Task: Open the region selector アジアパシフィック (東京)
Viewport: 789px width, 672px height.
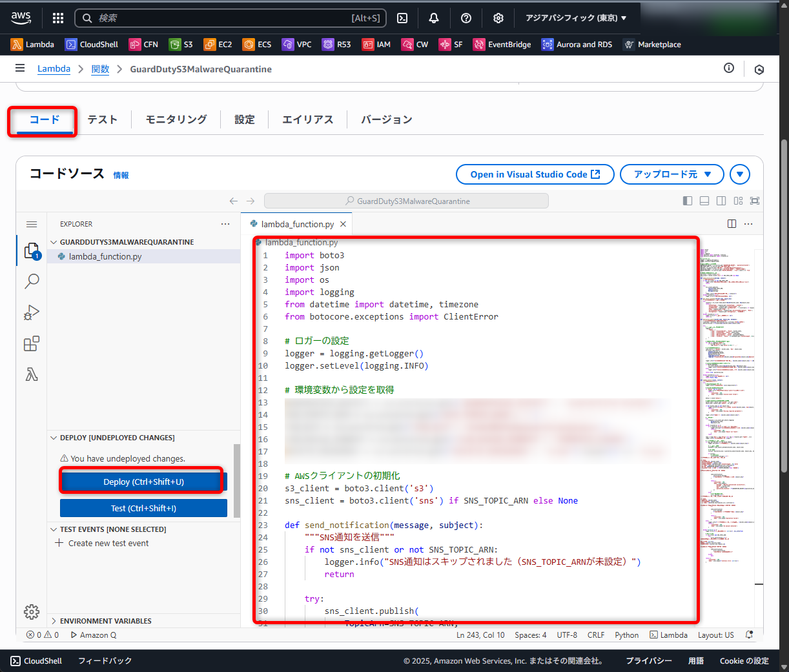Action: pyautogui.click(x=576, y=18)
